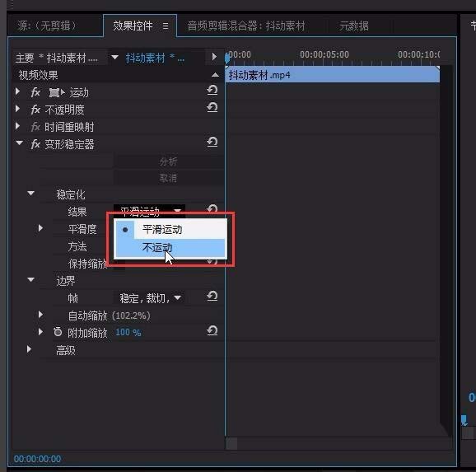476x472 pixels.
Task: Open the 元数据 tab
Action: pos(354,26)
